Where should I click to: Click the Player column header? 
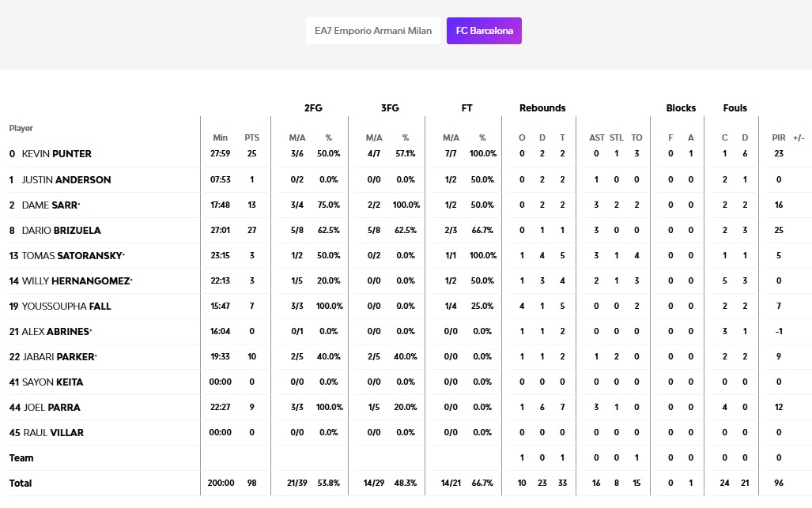tap(21, 128)
